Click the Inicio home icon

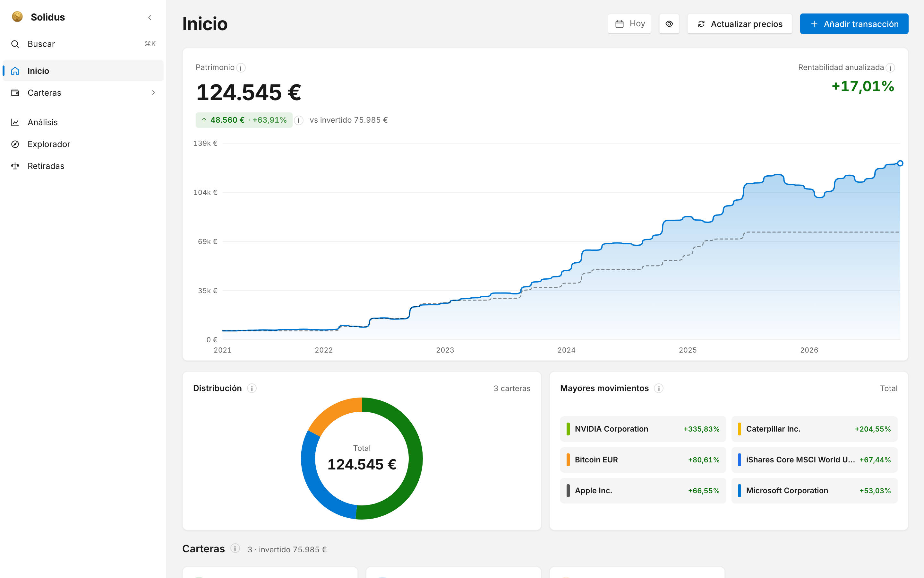pos(15,71)
